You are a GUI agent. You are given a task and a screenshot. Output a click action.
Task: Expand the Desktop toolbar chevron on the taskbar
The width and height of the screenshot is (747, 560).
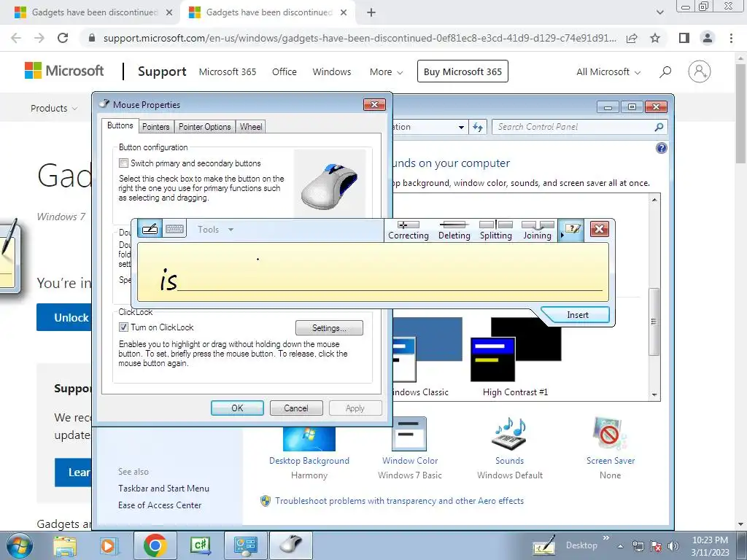tap(606, 538)
